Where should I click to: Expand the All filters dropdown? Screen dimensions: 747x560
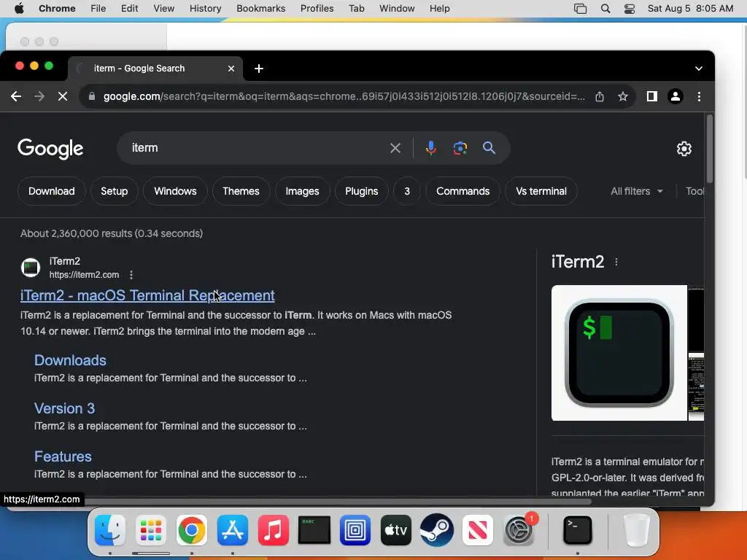click(636, 192)
